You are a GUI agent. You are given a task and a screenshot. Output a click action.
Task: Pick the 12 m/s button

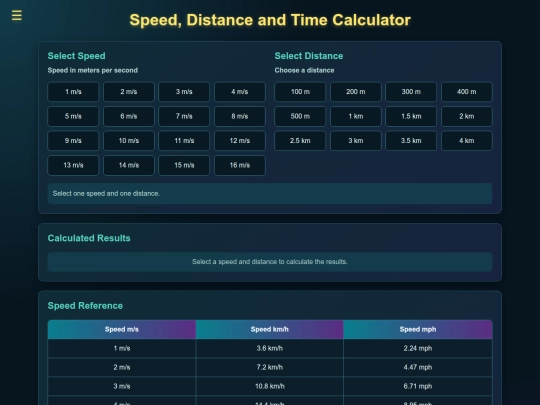[x=240, y=141]
